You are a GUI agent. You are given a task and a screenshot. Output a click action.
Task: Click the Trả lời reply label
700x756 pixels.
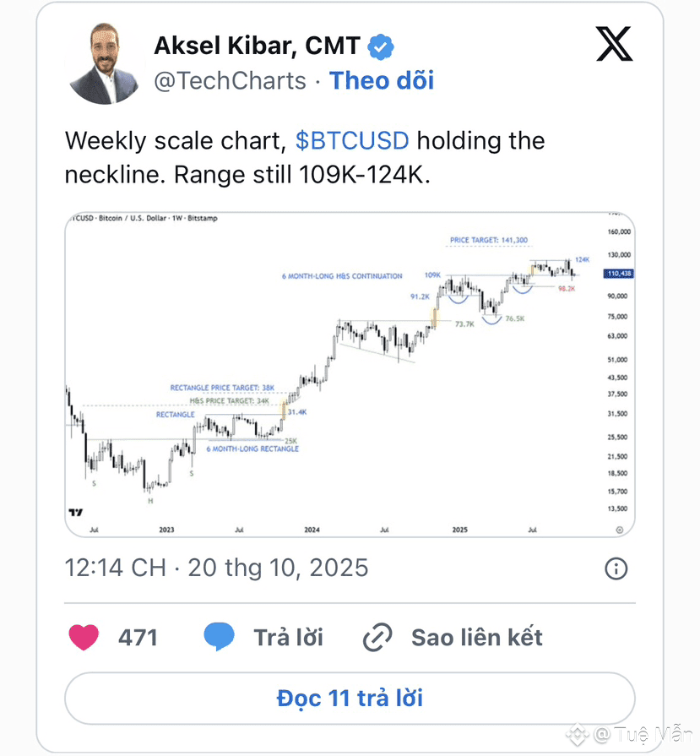pyautogui.click(x=288, y=637)
